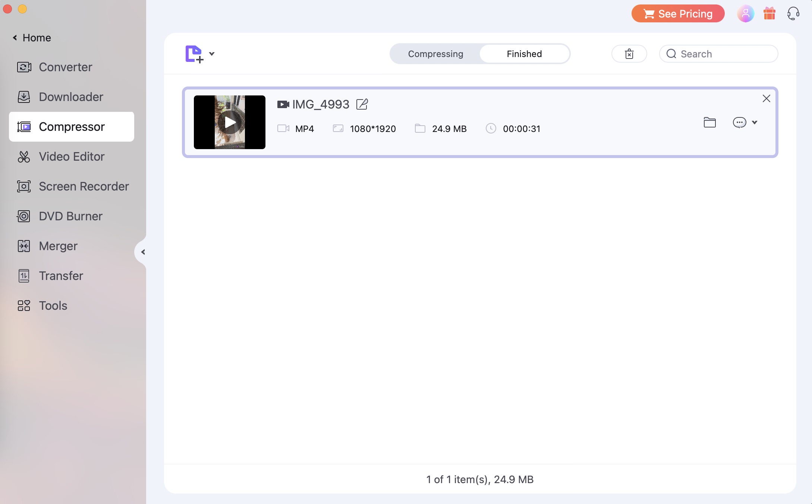Click the MP4 format label
This screenshot has height=504, width=812.
305,129
